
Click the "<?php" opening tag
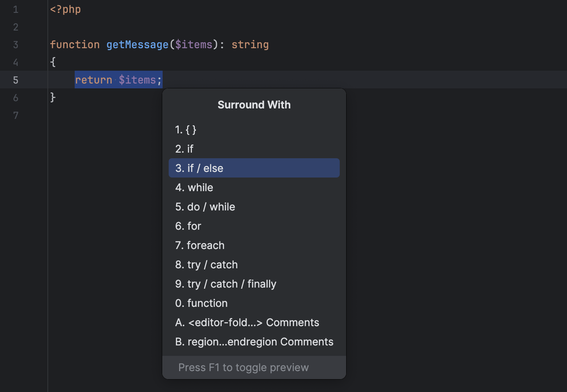pyautogui.click(x=65, y=9)
